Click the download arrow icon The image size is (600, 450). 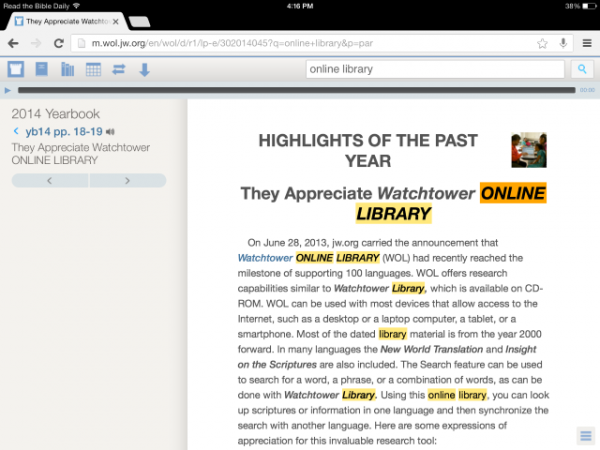[144, 69]
